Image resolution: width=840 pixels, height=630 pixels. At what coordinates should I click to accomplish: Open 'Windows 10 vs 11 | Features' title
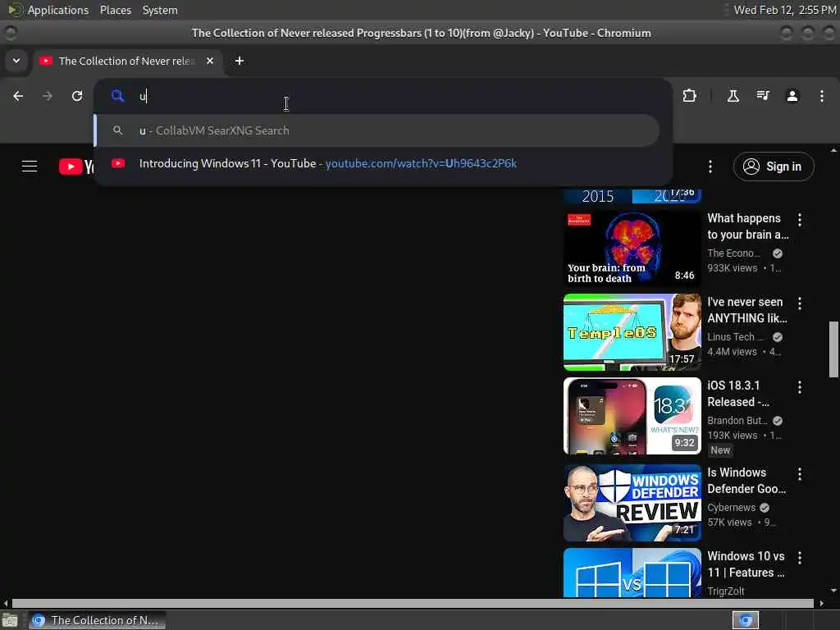coord(746,564)
